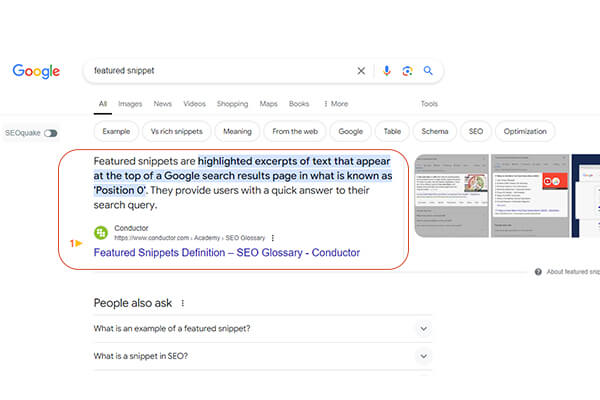Open the partially visible dark blue thumbnail
The height and width of the screenshot is (400, 600).
pyautogui.click(x=586, y=196)
